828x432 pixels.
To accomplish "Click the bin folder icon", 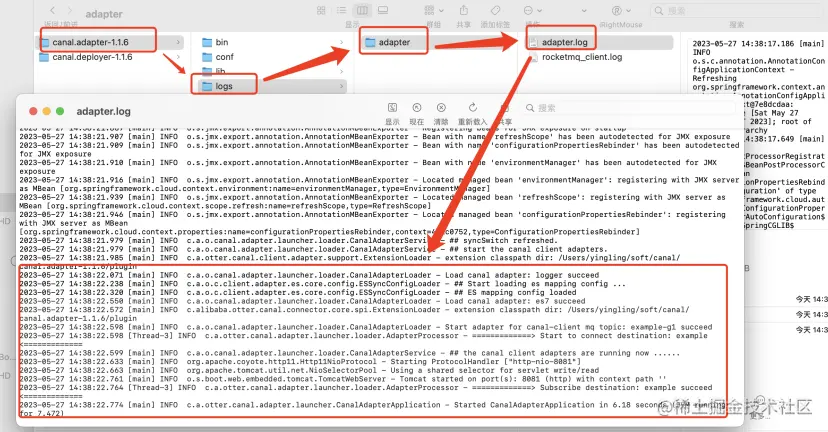I will click(x=207, y=42).
